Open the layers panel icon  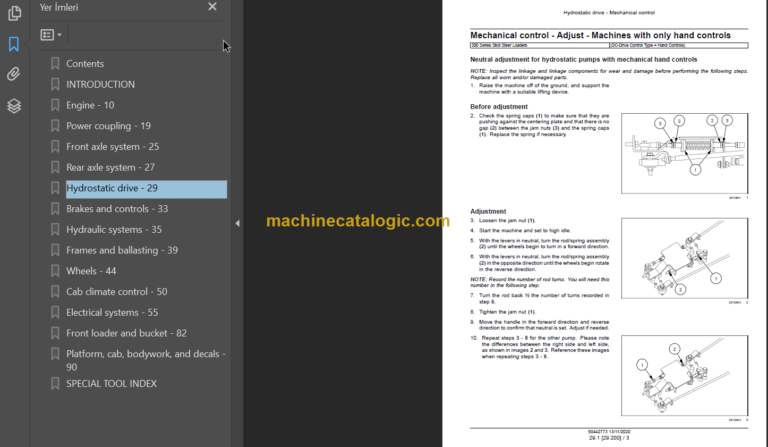click(14, 105)
